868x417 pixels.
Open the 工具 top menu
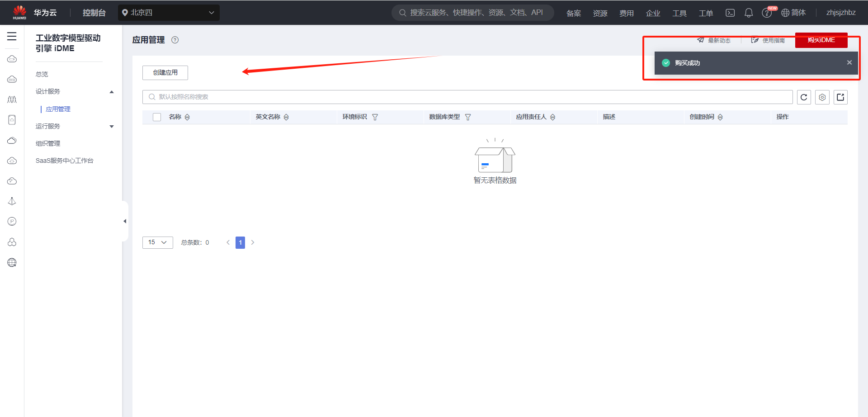pos(679,13)
